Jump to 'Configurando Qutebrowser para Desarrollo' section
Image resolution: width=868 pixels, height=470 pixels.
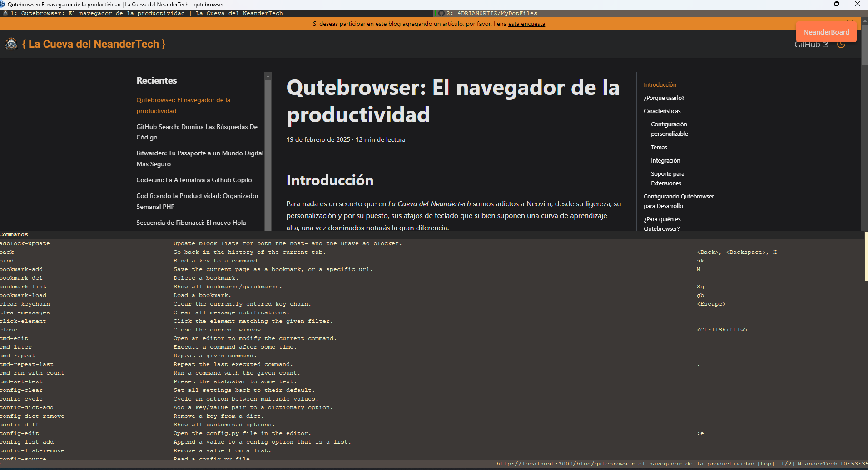coord(679,201)
